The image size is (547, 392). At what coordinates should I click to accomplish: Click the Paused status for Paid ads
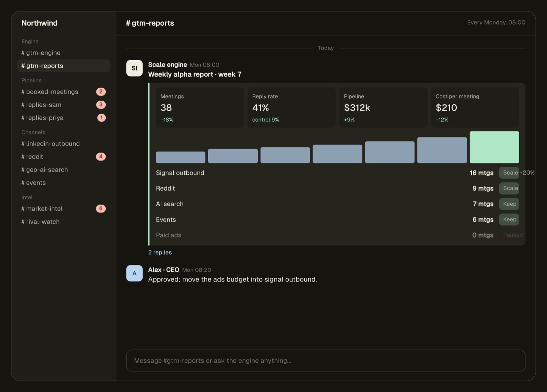click(x=513, y=235)
